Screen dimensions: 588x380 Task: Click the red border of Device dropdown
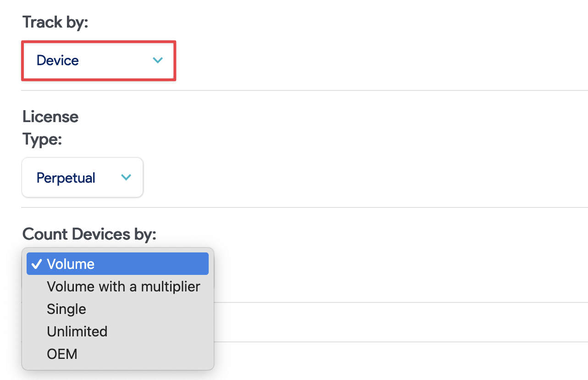click(98, 42)
